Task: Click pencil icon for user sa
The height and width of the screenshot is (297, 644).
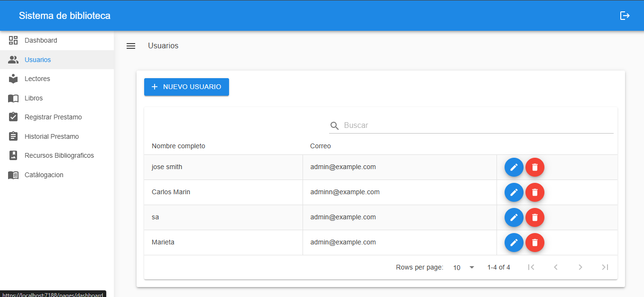Action: [514, 217]
